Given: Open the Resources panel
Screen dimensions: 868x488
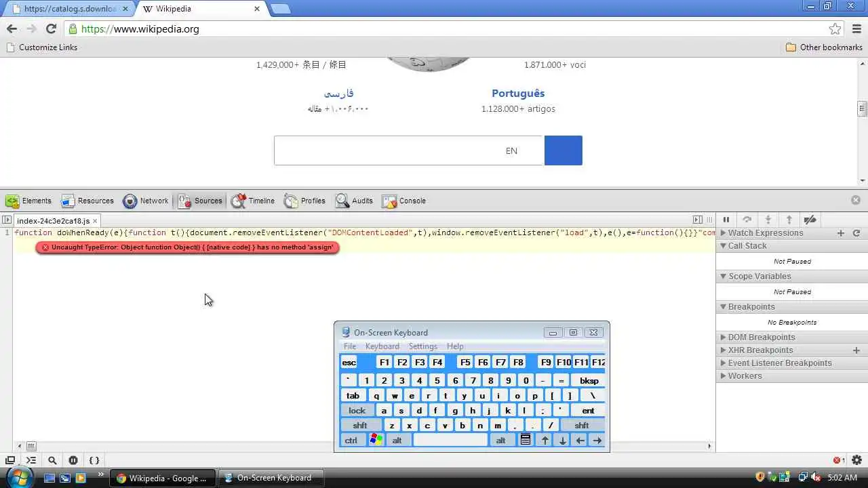Looking at the screenshot, I should pyautogui.click(x=87, y=201).
